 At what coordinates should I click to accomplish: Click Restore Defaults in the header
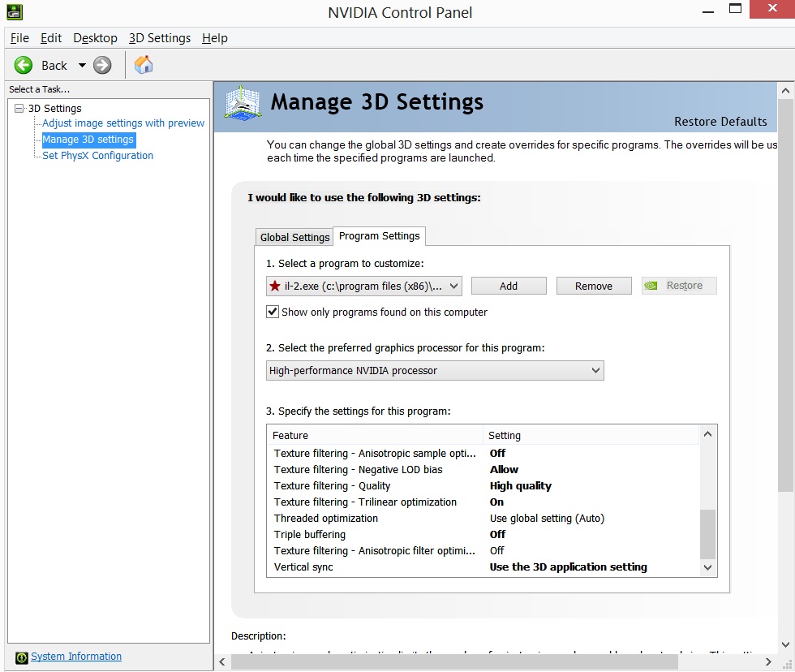pos(720,122)
